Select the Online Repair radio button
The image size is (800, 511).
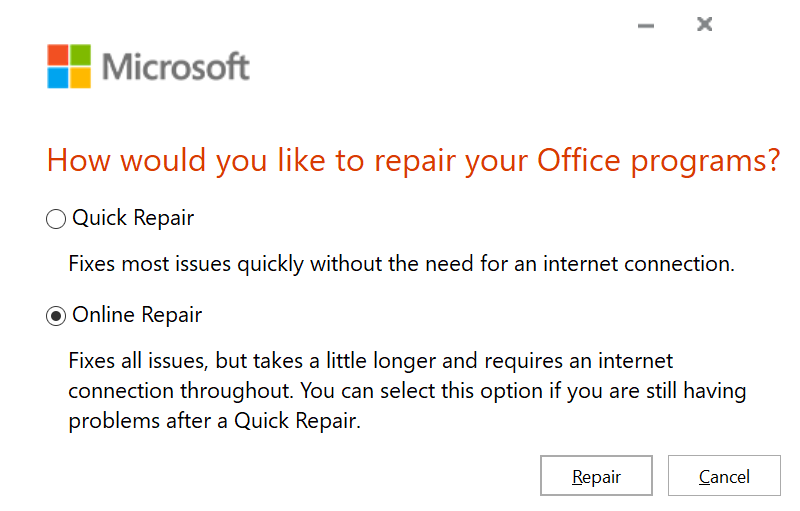56,316
